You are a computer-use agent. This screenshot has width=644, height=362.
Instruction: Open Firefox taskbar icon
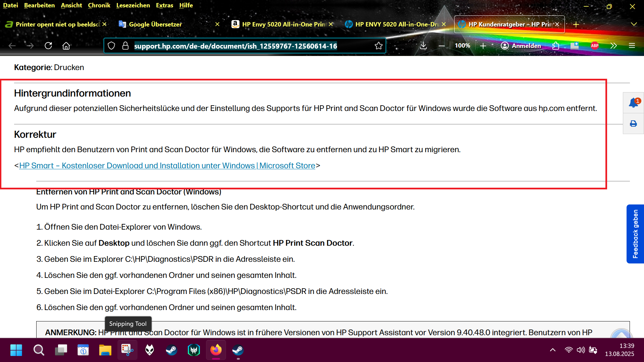pyautogui.click(x=216, y=350)
